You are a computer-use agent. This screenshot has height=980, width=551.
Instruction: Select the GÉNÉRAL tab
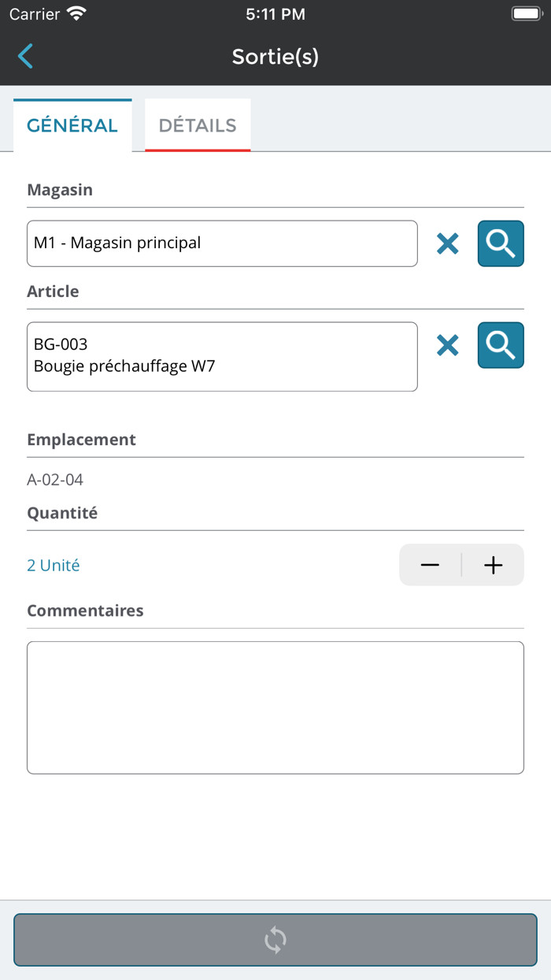pyautogui.click(x=72, y=124)
